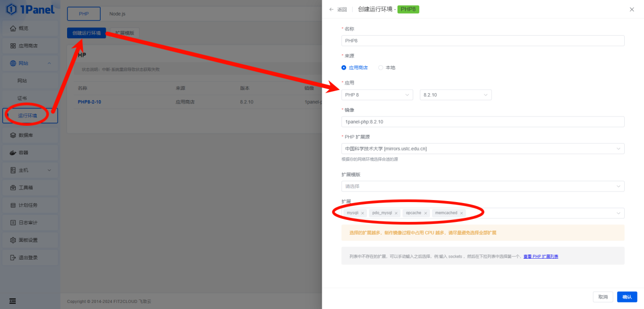Viewport: 644px width, 309px height.
Task: Click the 名称 column header in table
Action: click(x=82, y=88)
